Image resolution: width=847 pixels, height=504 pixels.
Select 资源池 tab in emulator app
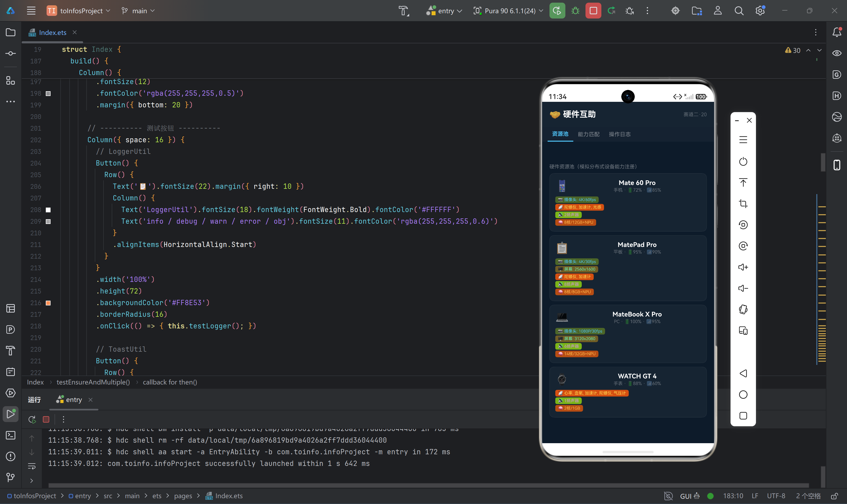560,134
